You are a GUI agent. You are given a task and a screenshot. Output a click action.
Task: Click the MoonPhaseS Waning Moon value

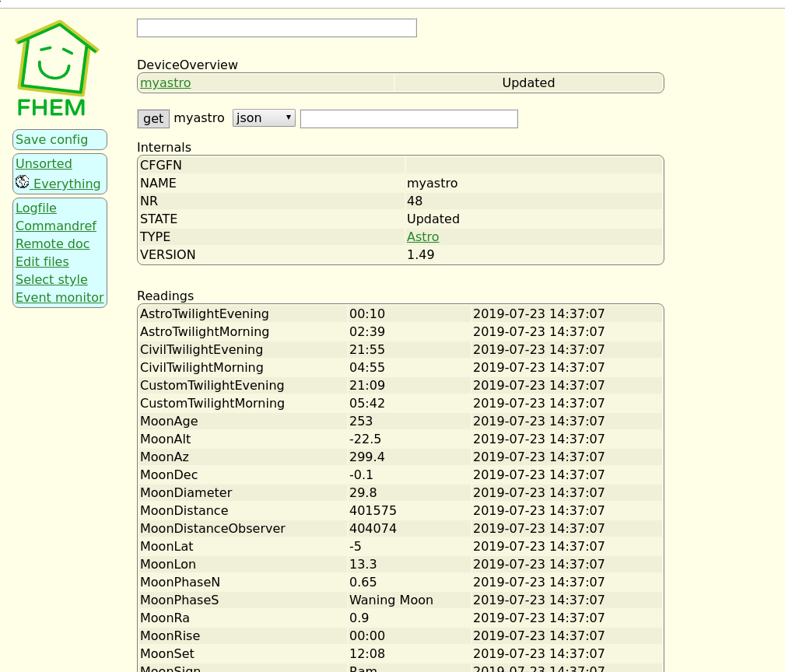click(391, 600)
